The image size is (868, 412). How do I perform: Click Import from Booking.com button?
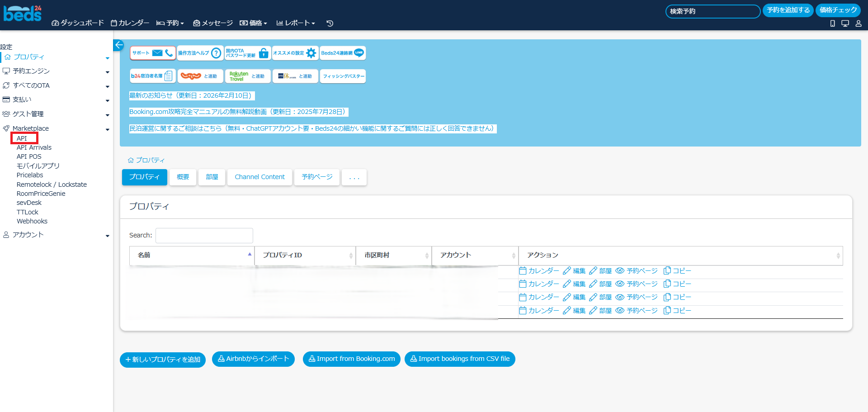351,359
